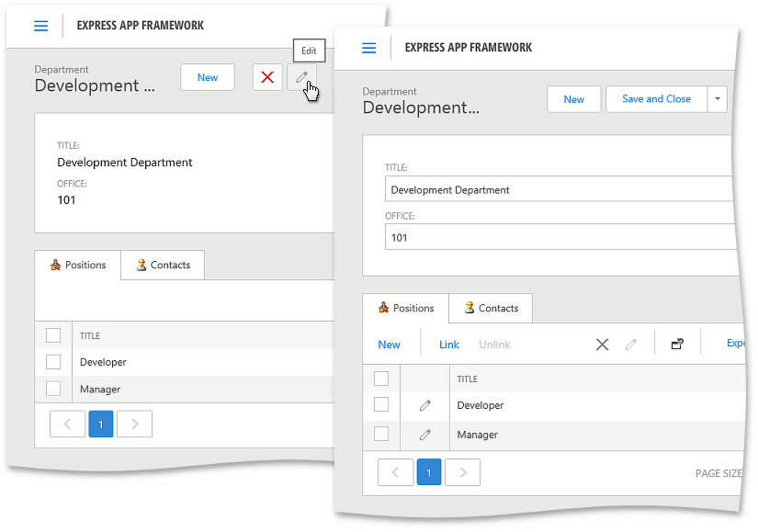Click the icon right of the toolbar pencil

click(x=677, y=345)
